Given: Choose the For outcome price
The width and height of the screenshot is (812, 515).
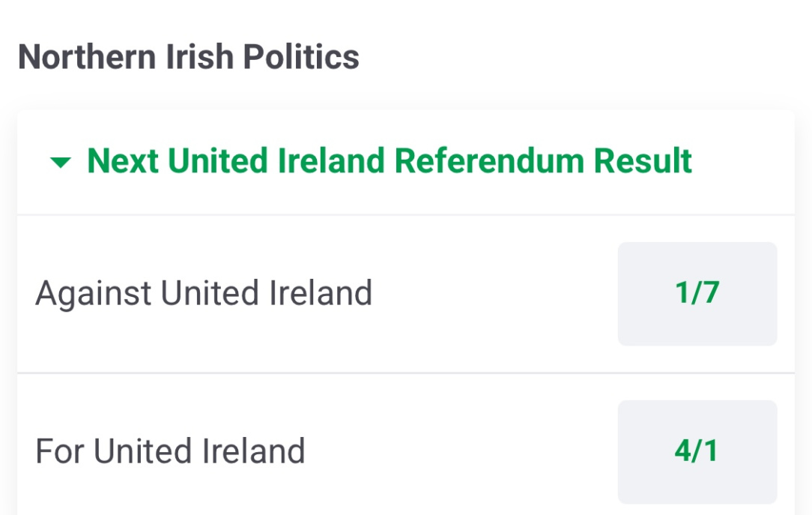Looking at the screenshot, I should click(697, 451).
